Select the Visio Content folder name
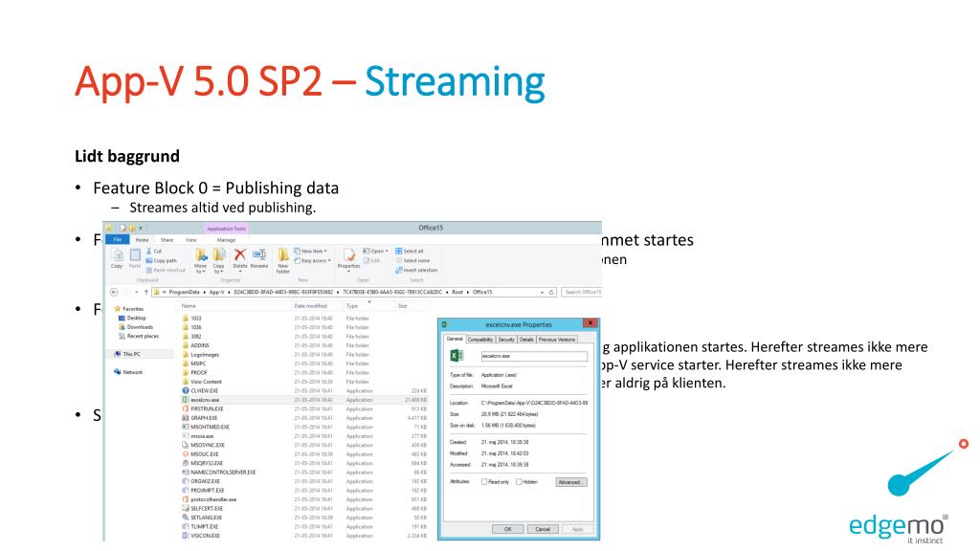The image size is (980, 551). click(x=207, y=382)
